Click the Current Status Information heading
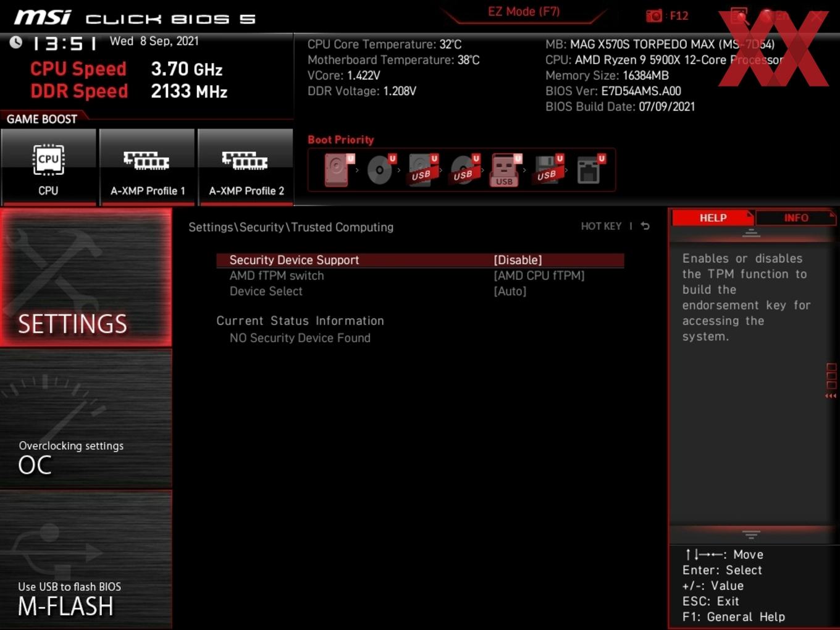The width and height of the screenshot is (840, 630). pos(300,321)
